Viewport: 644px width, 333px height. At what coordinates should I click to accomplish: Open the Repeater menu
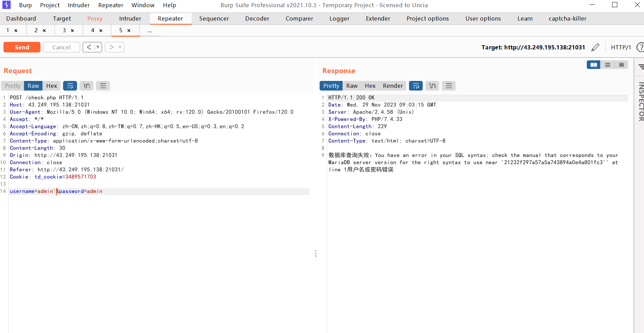coord(111,5)
